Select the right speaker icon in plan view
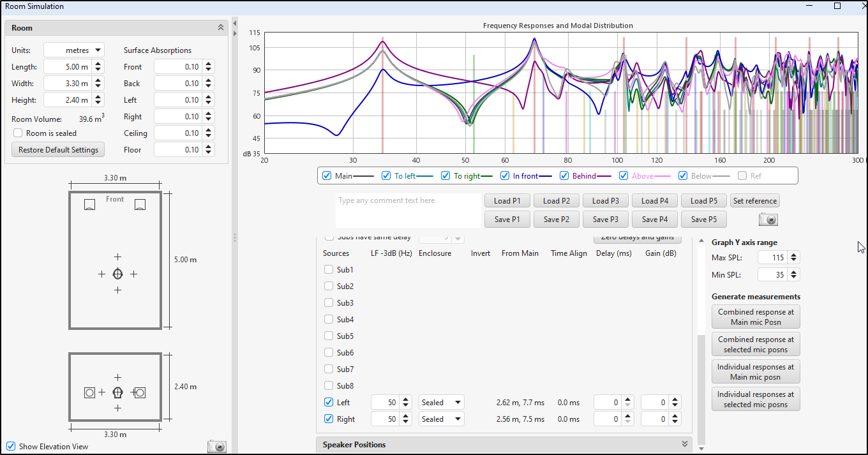 click(x=140, y=205)
